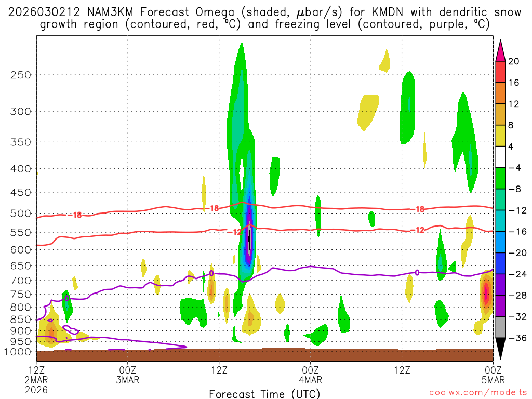Click the colorbar value label 20
The image size is (532, 399).
[513, 61]
